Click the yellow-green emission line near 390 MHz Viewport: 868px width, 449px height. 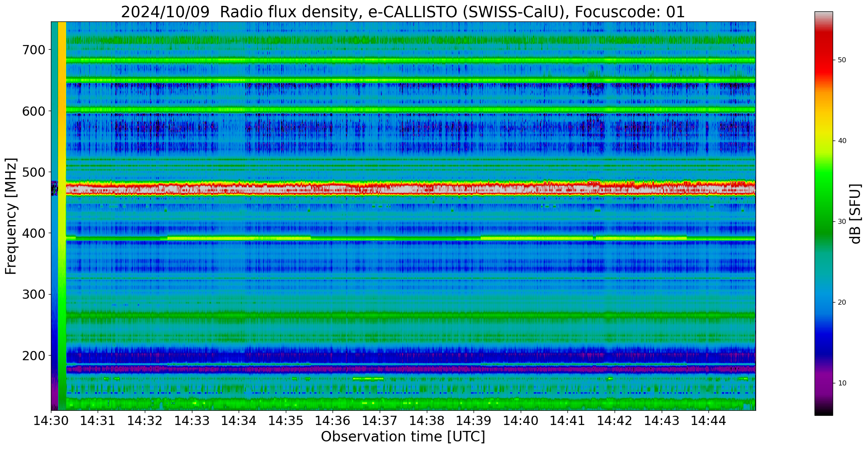point(410,238)
